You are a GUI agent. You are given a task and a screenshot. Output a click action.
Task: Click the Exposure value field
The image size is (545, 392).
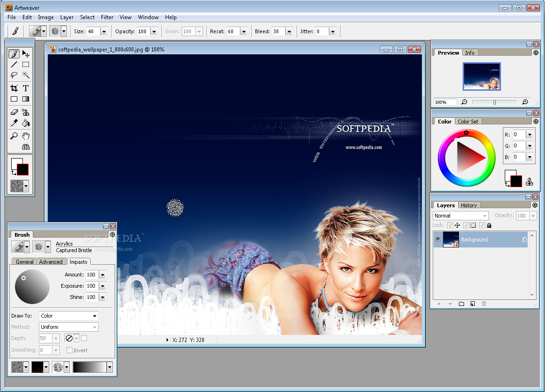pos(92,286)
